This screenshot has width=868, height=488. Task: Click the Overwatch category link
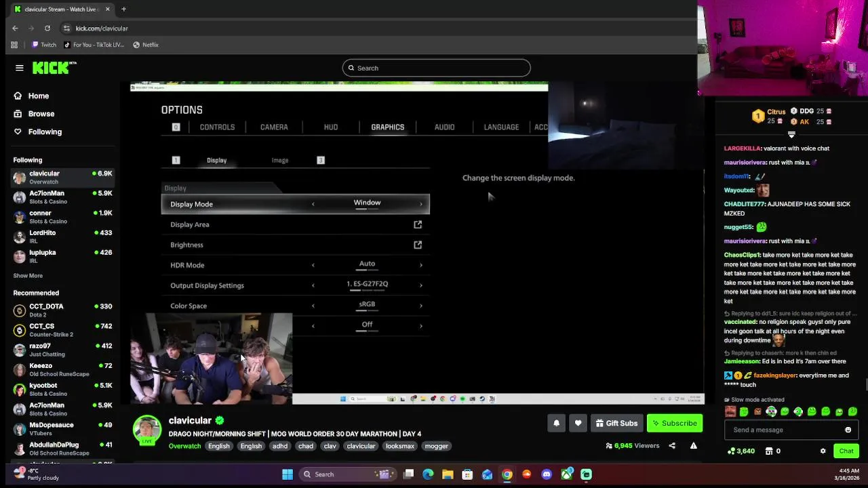click(184, 446)
